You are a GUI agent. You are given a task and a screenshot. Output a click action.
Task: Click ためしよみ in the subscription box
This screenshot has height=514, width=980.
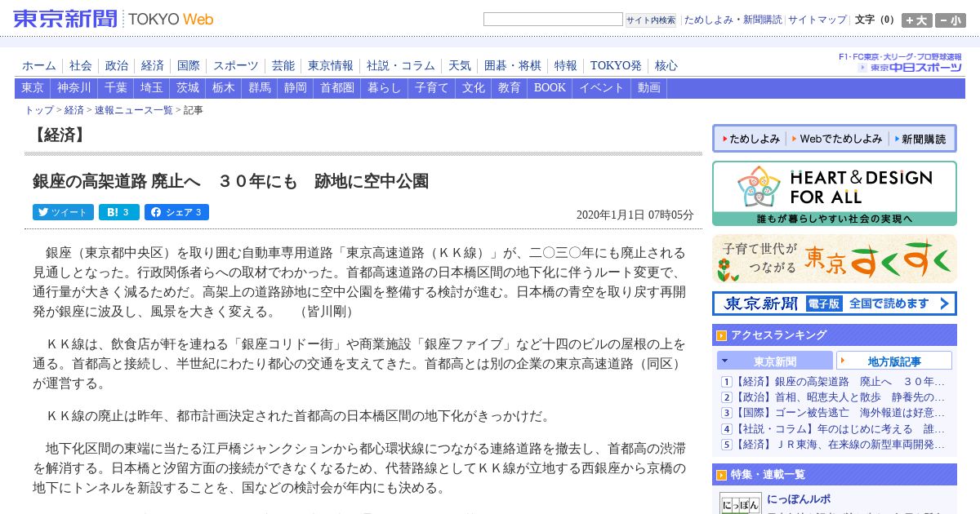750,139
